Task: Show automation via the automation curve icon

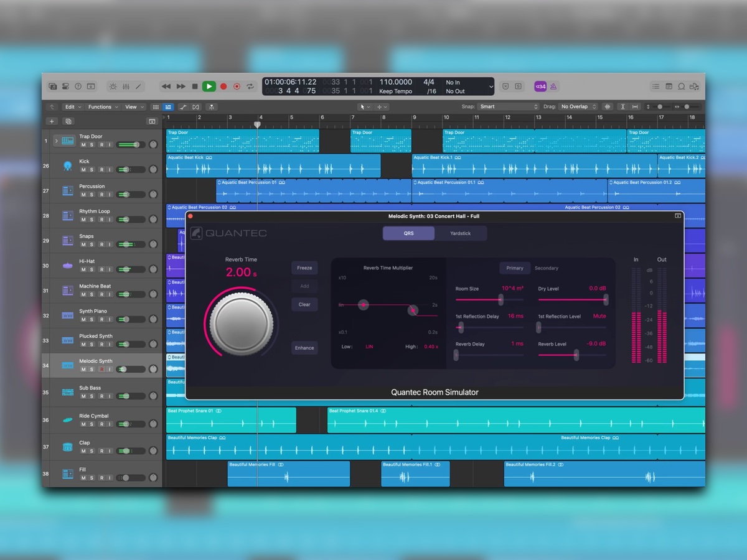Action: (x=184, y=106)
